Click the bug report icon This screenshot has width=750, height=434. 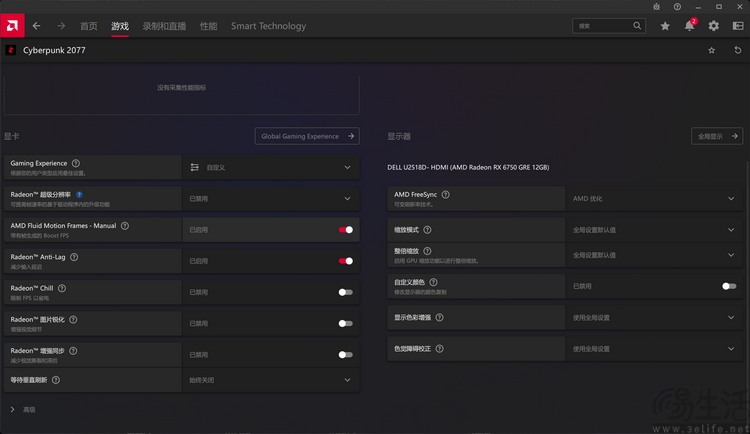[656, 7]
